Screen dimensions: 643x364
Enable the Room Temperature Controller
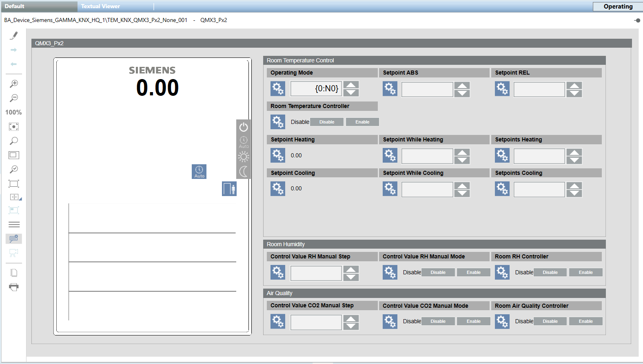362,122
